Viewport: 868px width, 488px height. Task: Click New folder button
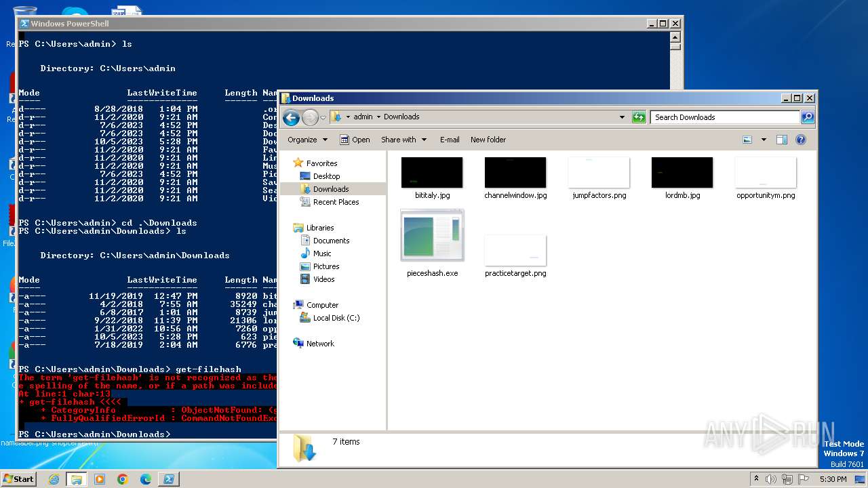488,140
